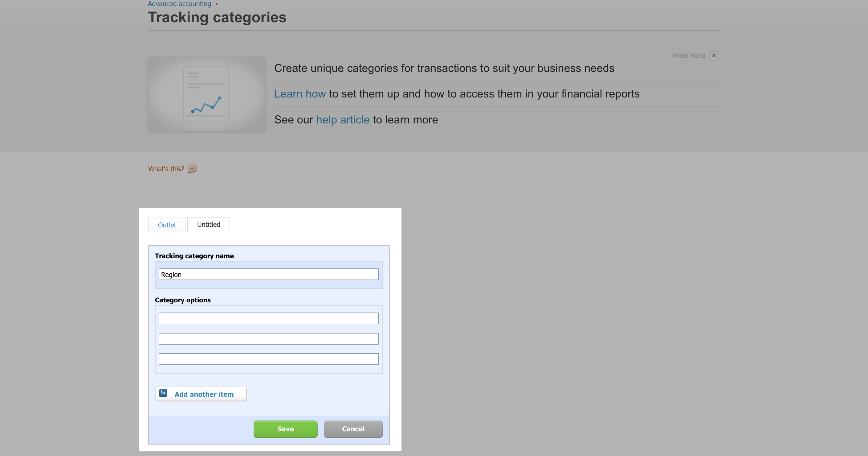Click the breadcrumb chevron after Advanced accounting
The width and height of the screenshot is (868, 456).
click(217, 4)
